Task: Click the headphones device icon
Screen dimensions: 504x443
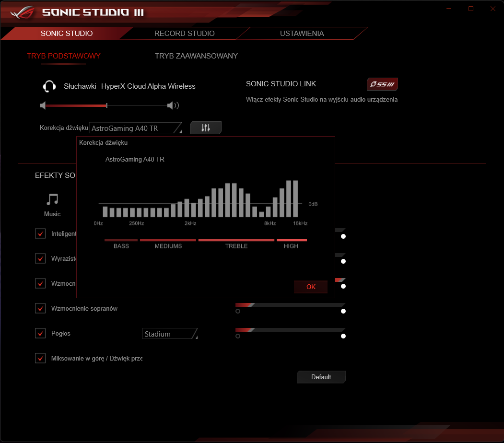Action: coord(49,86)
